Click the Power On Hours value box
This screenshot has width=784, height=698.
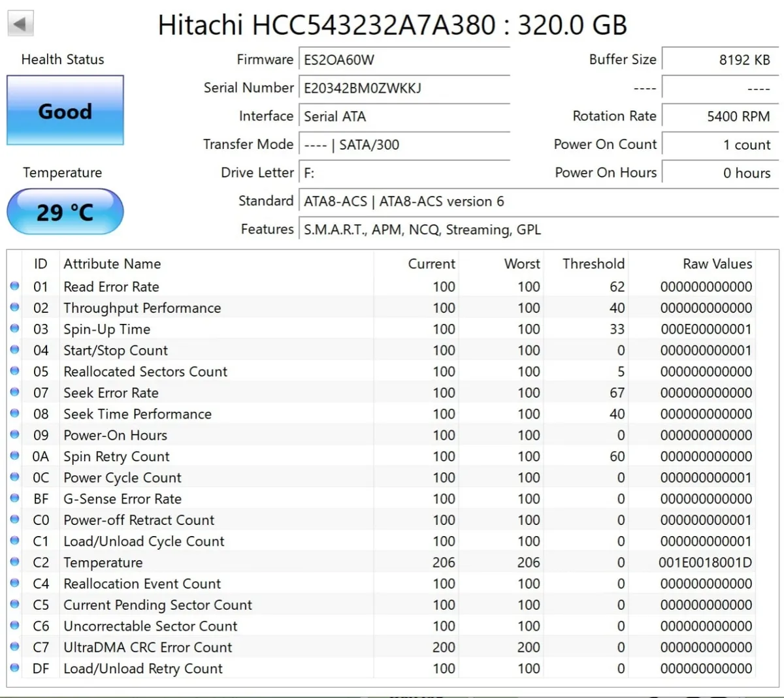[x=720, y=173]
